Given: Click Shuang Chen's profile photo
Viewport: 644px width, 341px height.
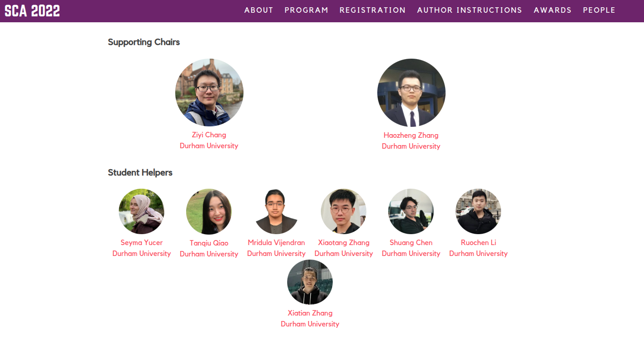Looking at the screenshot, I should [x=411, y=211].
